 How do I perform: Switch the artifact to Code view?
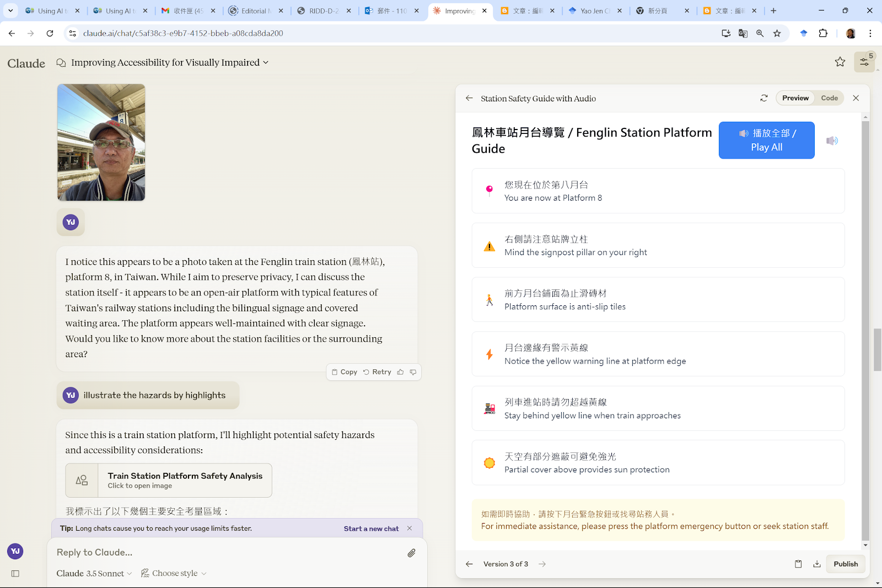pos(829,98)
